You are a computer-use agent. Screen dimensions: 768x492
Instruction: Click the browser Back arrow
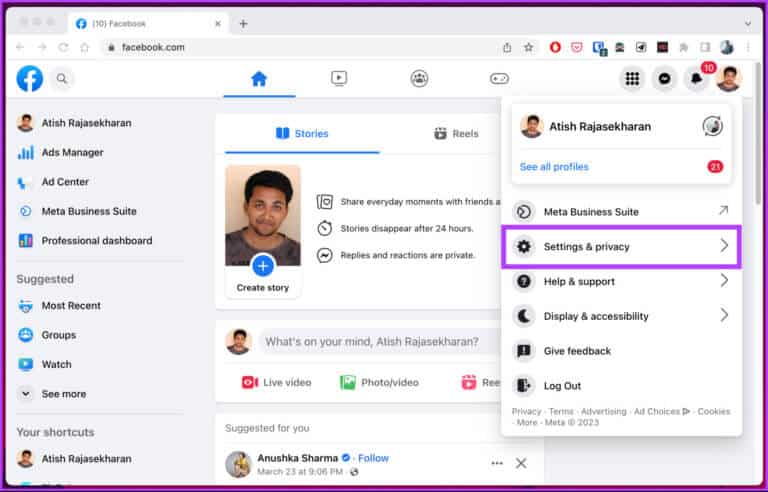click(20, 48)
